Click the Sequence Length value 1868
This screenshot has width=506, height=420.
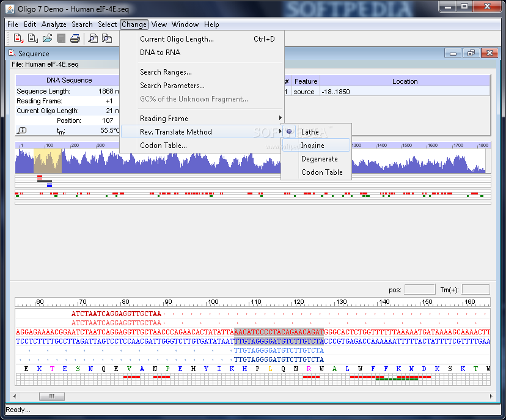[x=106, y=91]
